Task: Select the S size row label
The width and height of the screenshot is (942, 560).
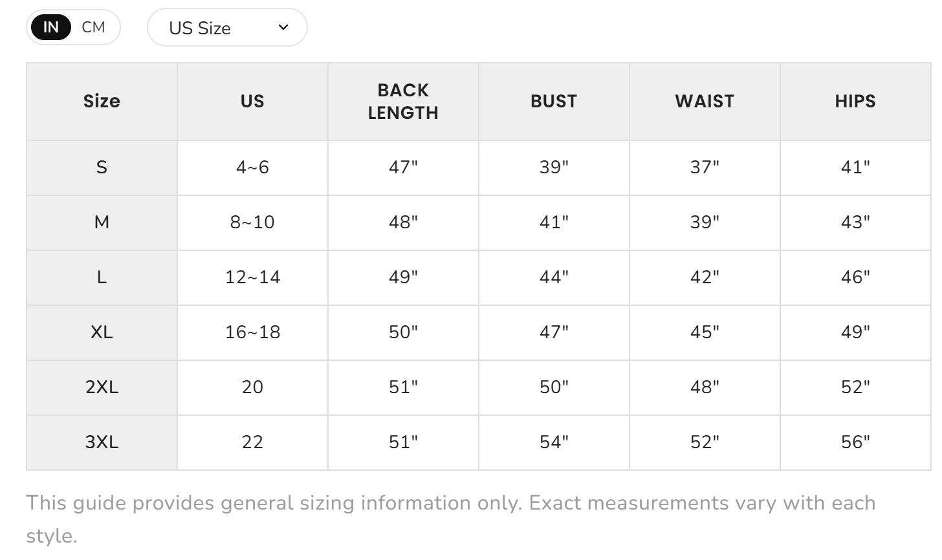Action: tap(102, 167)
